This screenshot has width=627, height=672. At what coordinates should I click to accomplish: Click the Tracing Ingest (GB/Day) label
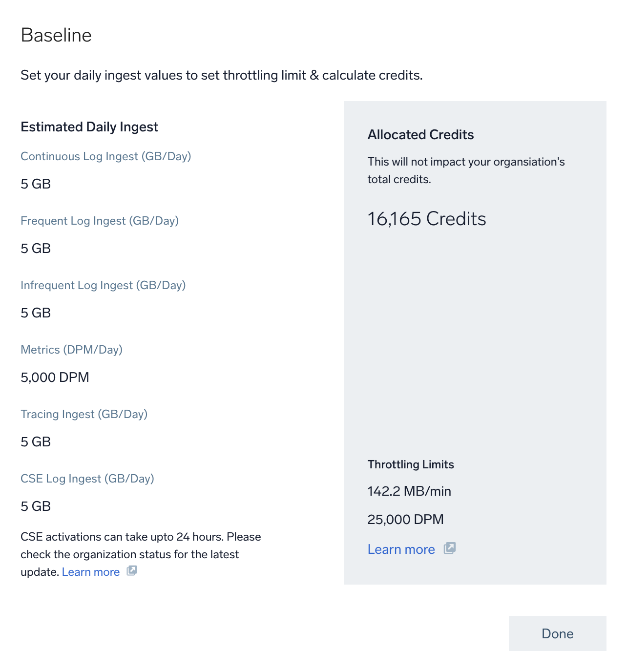pos(84,414)
